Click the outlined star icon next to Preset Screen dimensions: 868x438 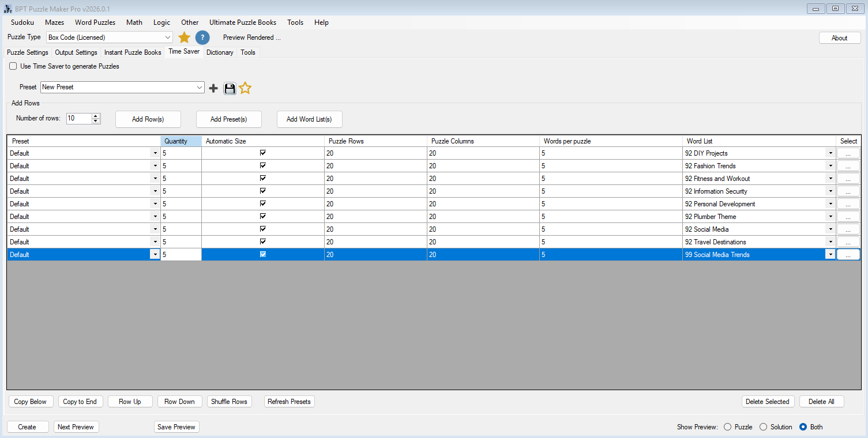tap(245, 88)
